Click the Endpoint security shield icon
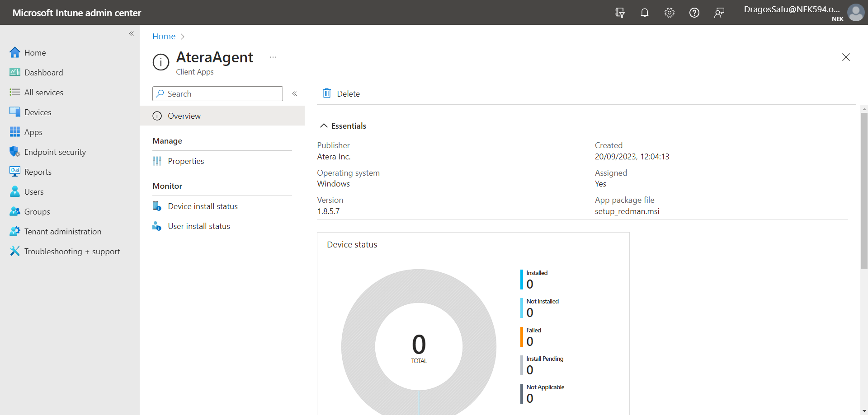 coord(15,152)
